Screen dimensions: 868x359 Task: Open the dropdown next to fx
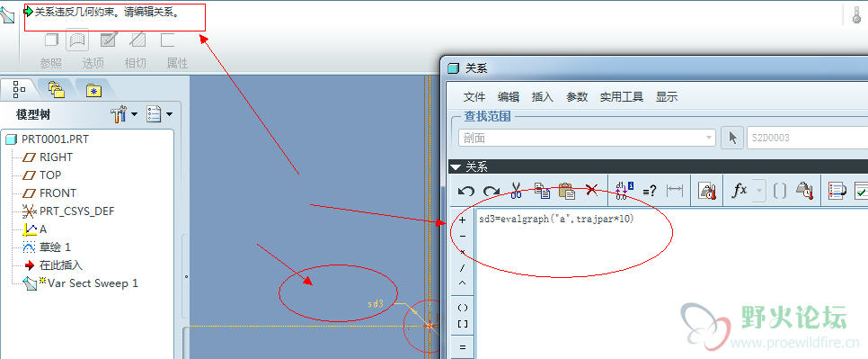point(759,191)
